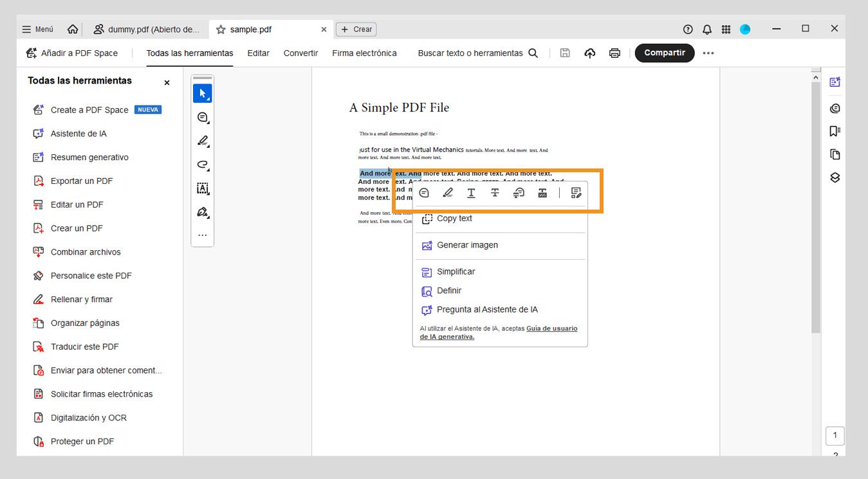This screenshot has height=479, width=868.
Task: Click the page number 1 box
Action: (835, 435)
